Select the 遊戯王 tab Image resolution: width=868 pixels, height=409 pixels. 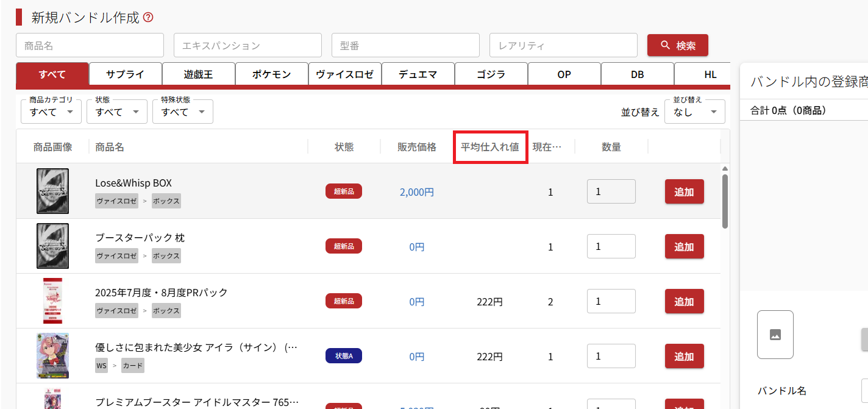[198, 74]
